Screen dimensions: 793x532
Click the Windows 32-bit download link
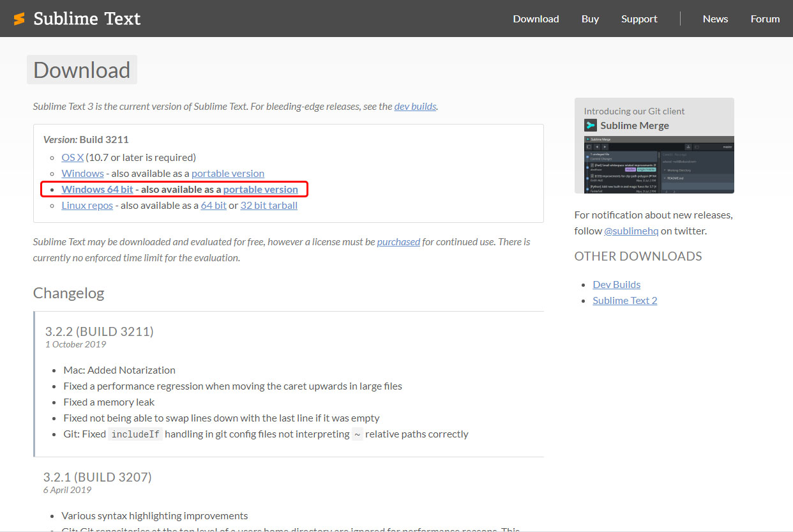tap(82, 173)
